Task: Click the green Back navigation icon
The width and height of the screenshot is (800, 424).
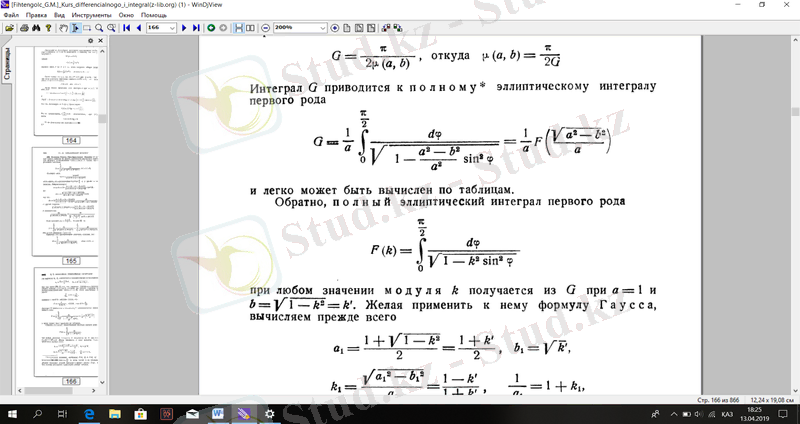Action: point(211,28)
